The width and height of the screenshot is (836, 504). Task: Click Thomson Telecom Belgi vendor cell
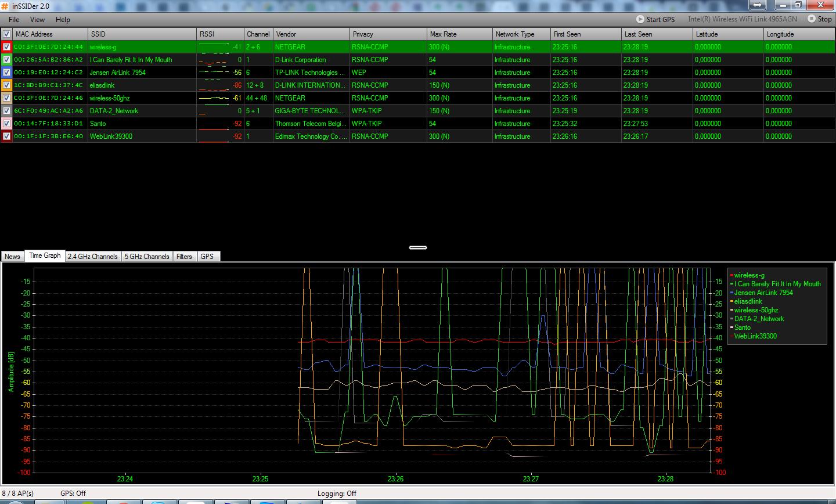[311, 124]
